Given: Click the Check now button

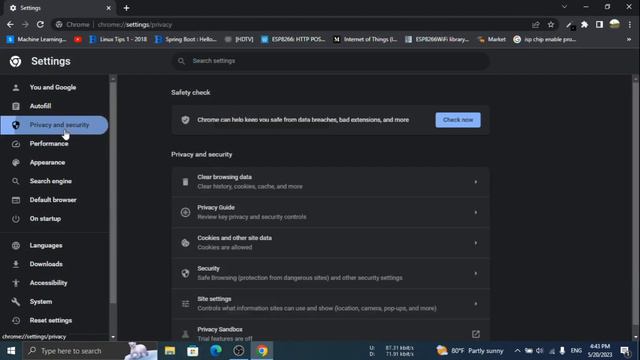Looking at the screenshot, I should pos(458,120).
